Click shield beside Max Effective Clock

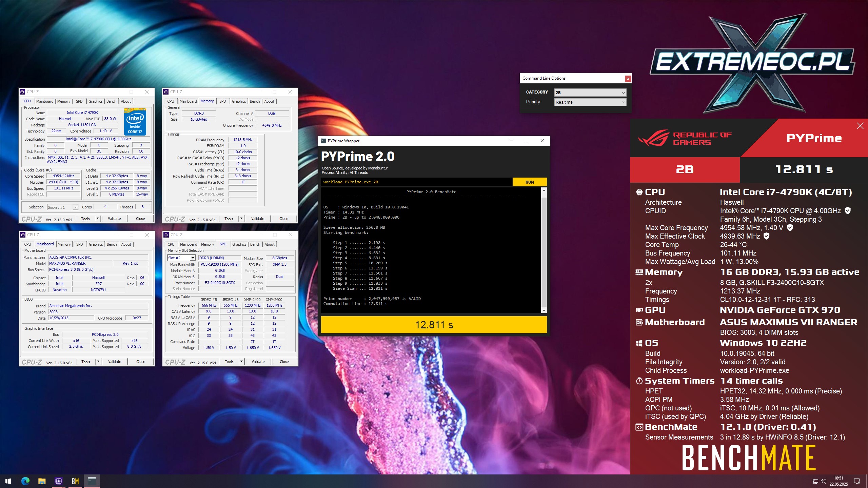coord(766,236)
